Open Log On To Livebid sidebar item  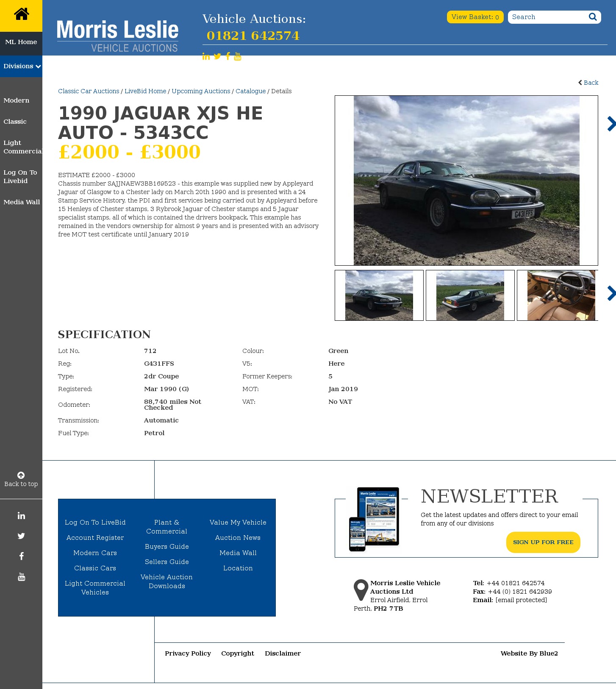[x=20, y=177]
